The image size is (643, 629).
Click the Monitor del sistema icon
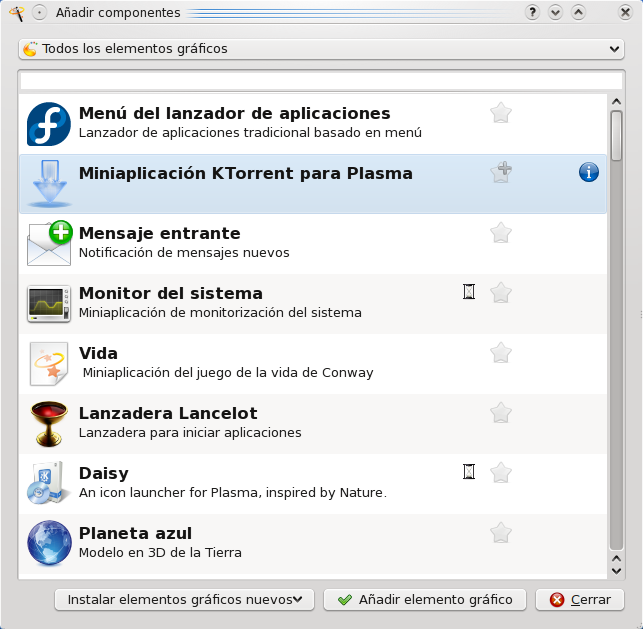(49, 304)
